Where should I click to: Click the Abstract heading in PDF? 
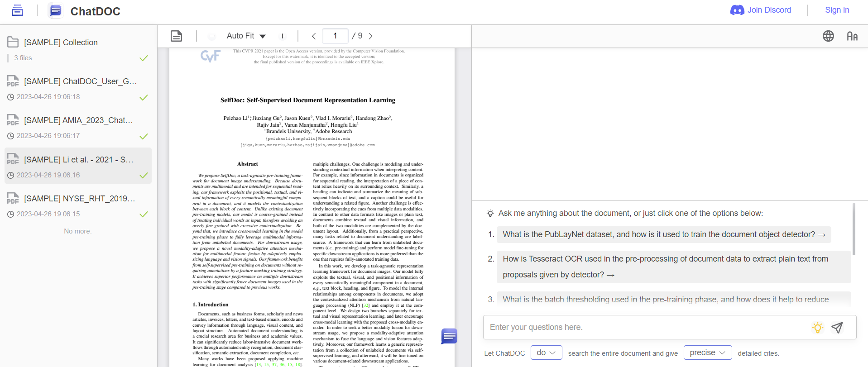coord(248,164)
